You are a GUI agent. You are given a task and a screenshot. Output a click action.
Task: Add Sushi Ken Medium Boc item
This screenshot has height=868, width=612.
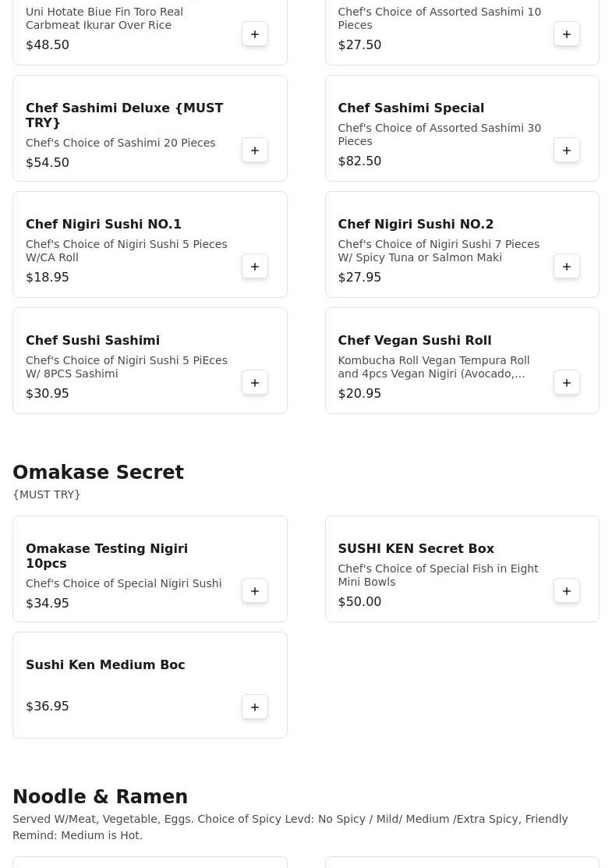(x=255, y=707)
